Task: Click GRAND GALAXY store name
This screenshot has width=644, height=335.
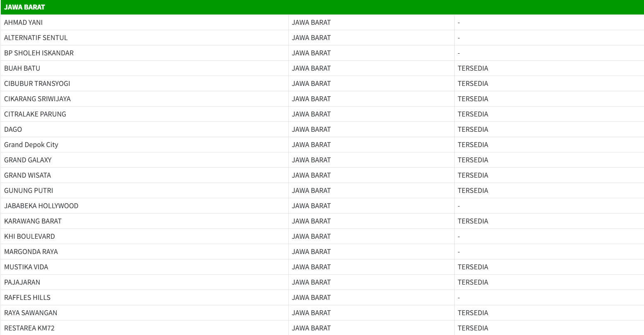Action: tap(28, 160)
